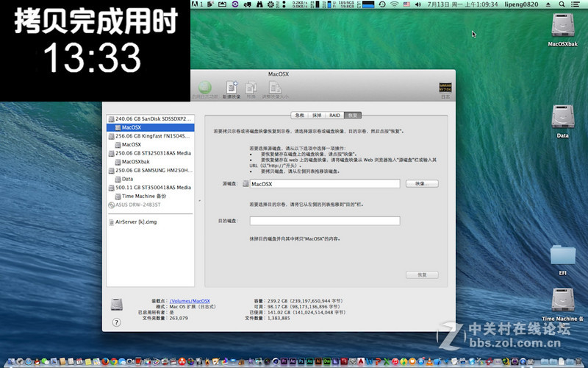Open the Data drive icon on the desktop
This screenshot has width=588, height=368.
click(563, 117)
